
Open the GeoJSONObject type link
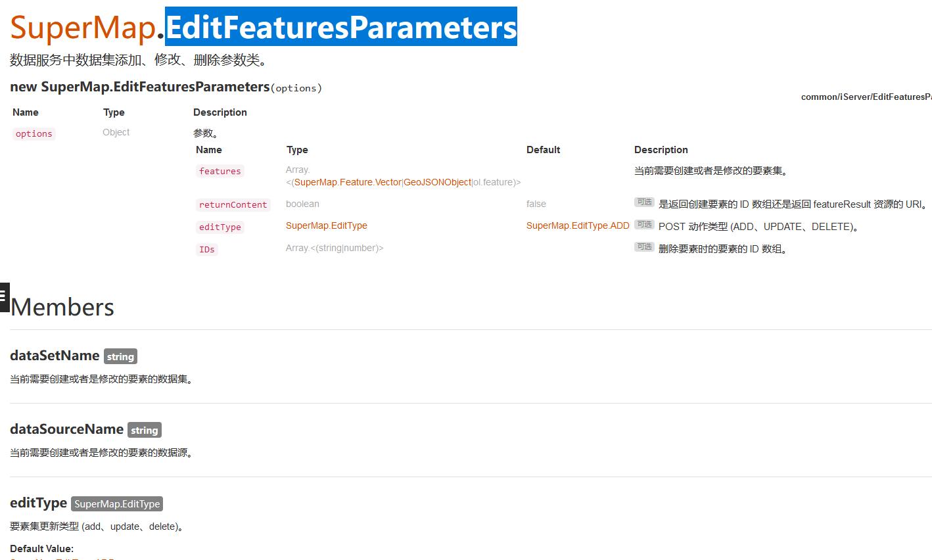[x=437, y=182]
